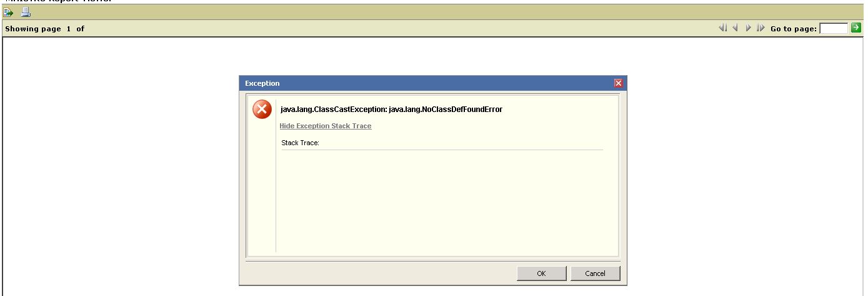This screenshot has height=296, width=868.
Task: Click the Showing page 1 of text
Action: (44, 29)
